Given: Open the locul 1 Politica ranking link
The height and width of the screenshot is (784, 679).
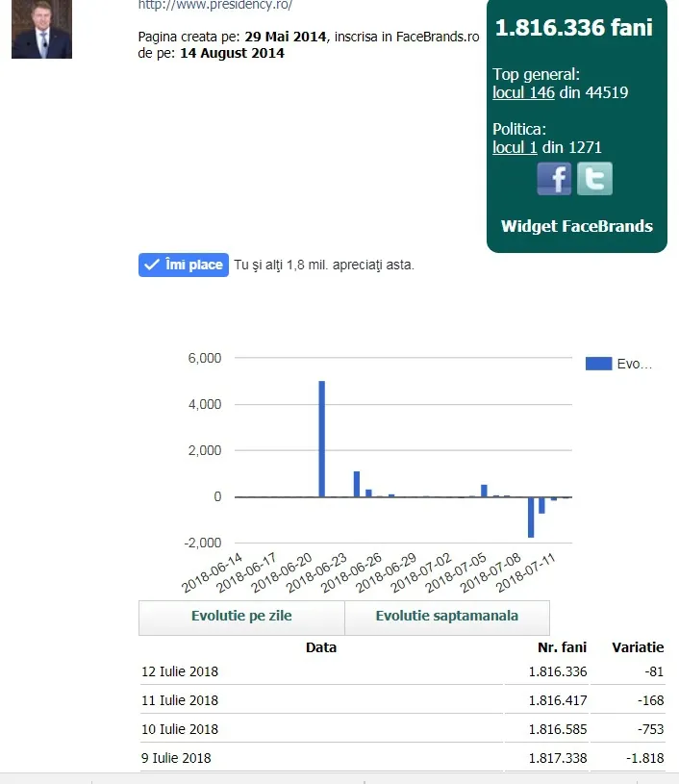Looking at the screenshot, I should coord(515,147).
